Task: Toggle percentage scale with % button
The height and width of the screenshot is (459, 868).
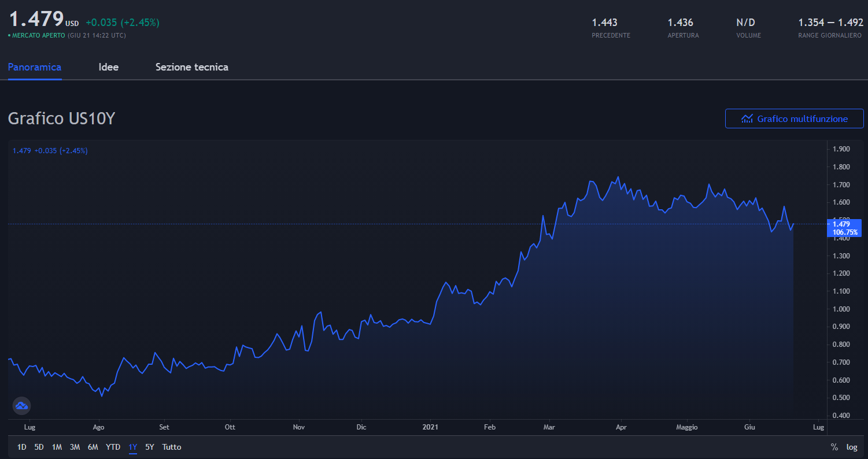Action: pos(834,447)
